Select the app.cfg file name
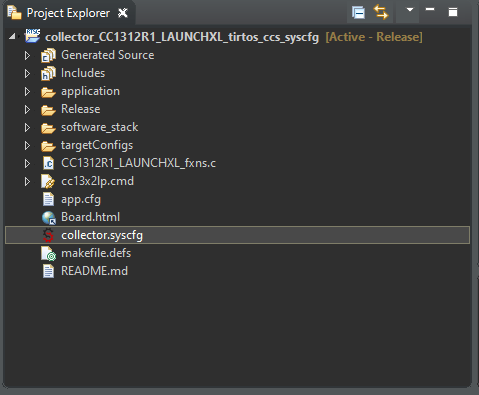The height and width of the screenshot is (395, 479). click(x=81, y=199)
